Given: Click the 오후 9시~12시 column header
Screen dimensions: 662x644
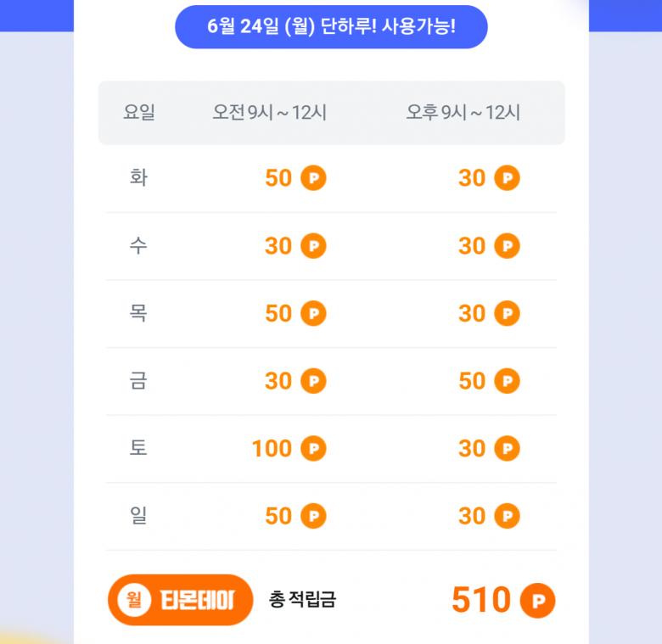Looking at the screenshot, I should tap(463, 113).
